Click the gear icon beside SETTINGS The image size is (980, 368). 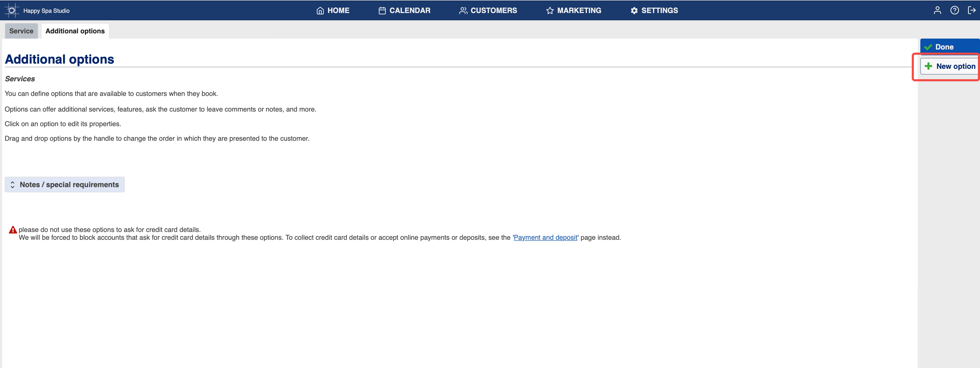pos(634,11)
